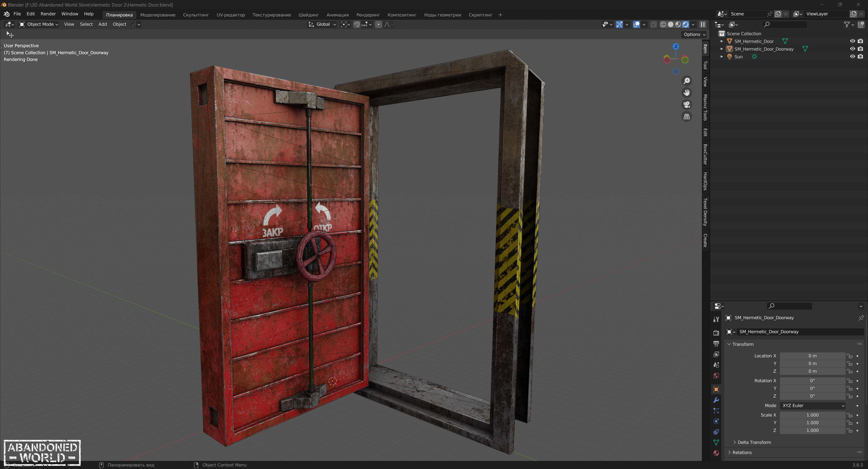The image size is (868, 469).
Task: Switch to the UV-редактор workspace tab
Action: (231, 15)
